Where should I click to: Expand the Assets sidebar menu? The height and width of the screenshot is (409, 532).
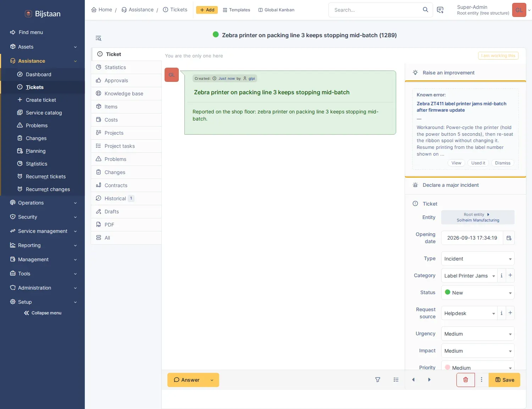[x=43, y=47]
